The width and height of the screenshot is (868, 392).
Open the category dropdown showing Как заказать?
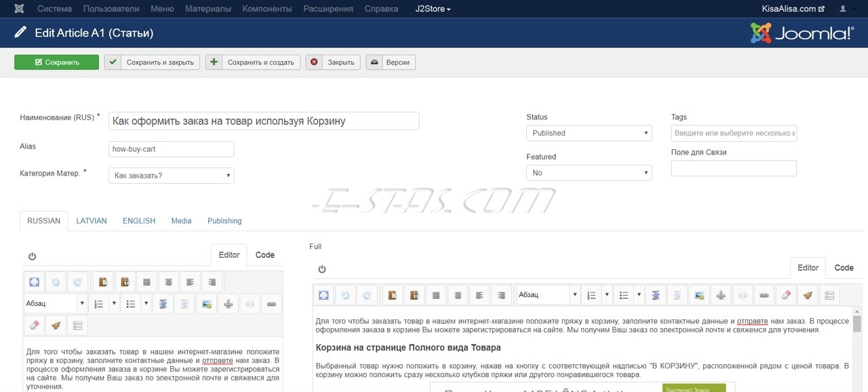(171, 176)
